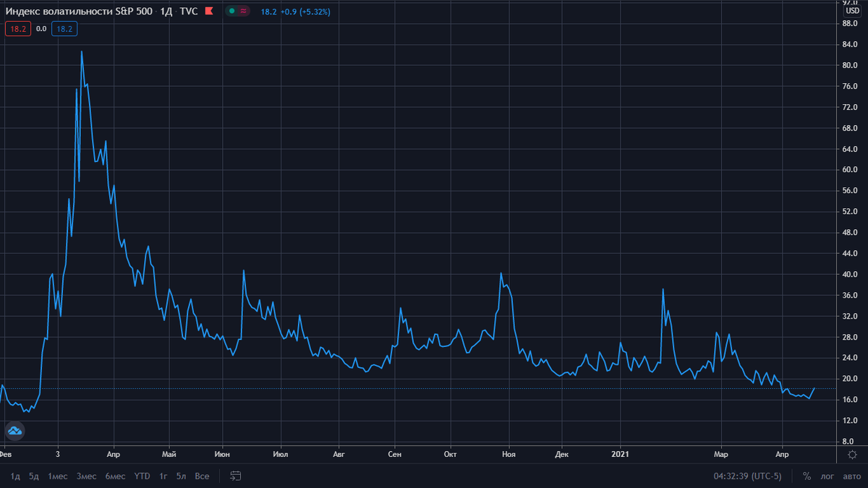
Task: Toggle logarithmic scale "лог"
Action: tap(827, 476)
